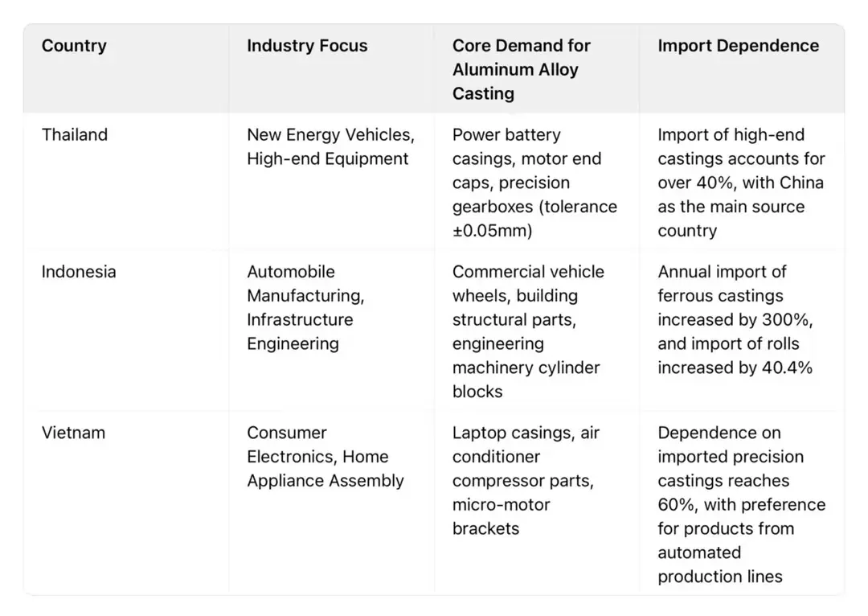
Task: Click the Power battery casings demand cell
Action: pyautogui.click(x=534, y=183)
